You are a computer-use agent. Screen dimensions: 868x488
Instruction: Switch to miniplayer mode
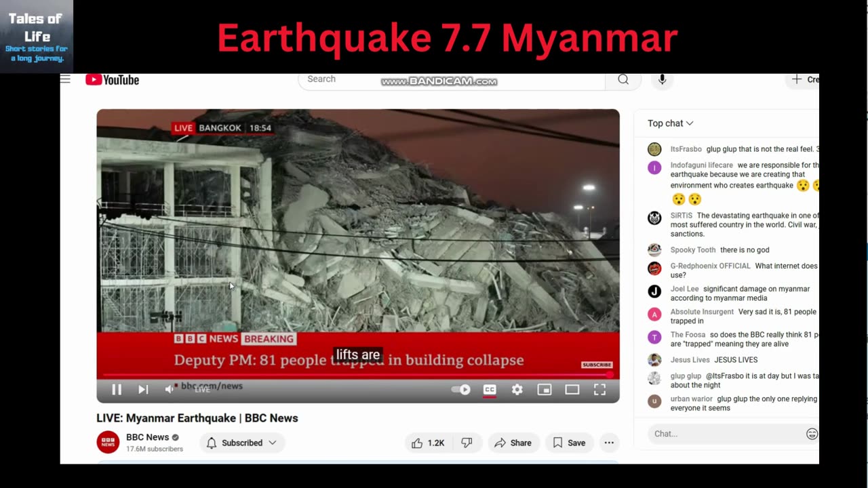coord(545,390)
